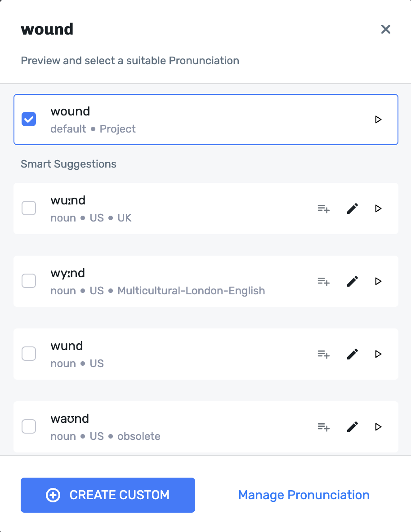411x532 pixels.
Task: Click the CREATE CUSTOM button
Action: (x=108, y=495)
